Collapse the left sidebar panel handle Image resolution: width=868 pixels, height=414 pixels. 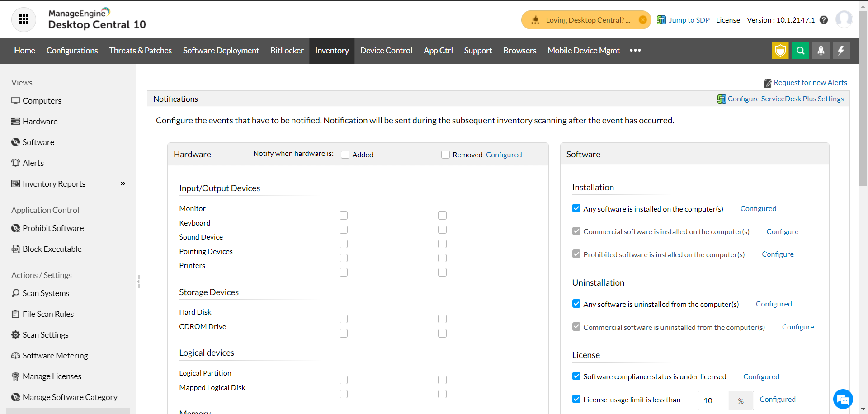[x=138, y=282]
